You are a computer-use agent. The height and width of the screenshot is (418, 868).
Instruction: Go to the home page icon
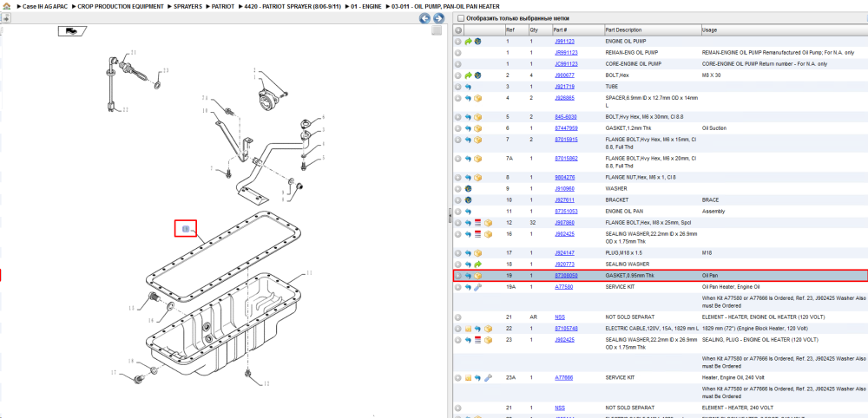pos(7,6)
